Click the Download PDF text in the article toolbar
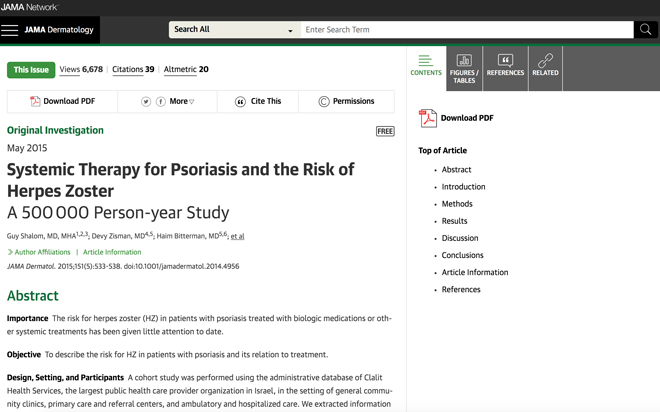The width and height of the screenshot is (660, 412). [69, 101]
